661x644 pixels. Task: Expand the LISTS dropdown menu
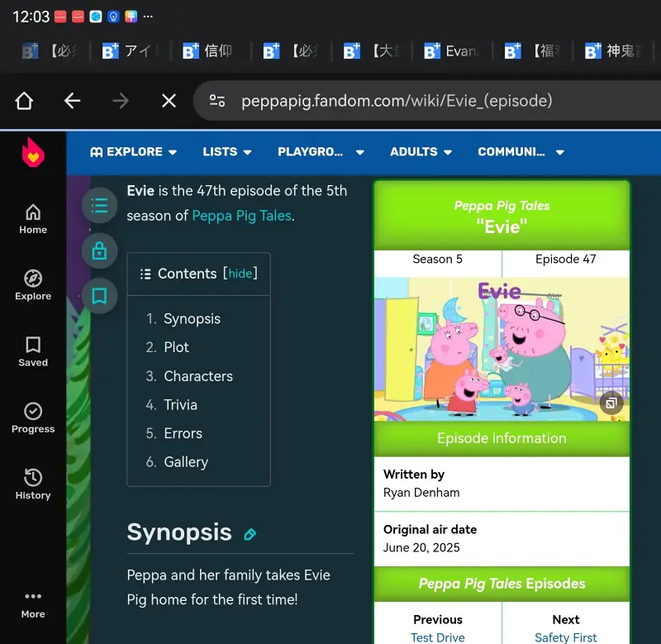[227, 152]
